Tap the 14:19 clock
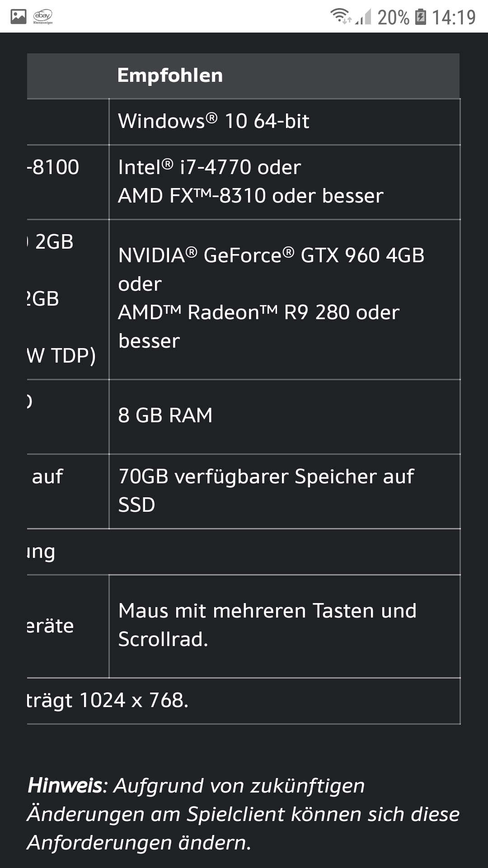Image resolution: width=488 pixels, height=868 pixels. point(454,18)
